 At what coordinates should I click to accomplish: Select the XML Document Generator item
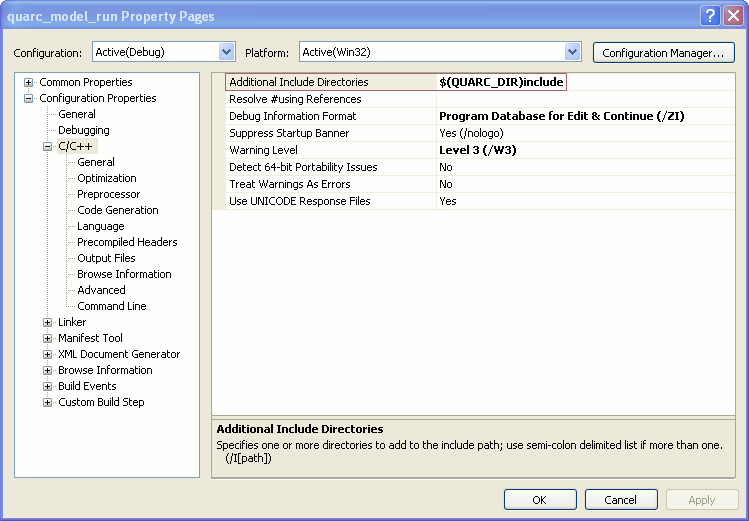click(x=119, y=354)
